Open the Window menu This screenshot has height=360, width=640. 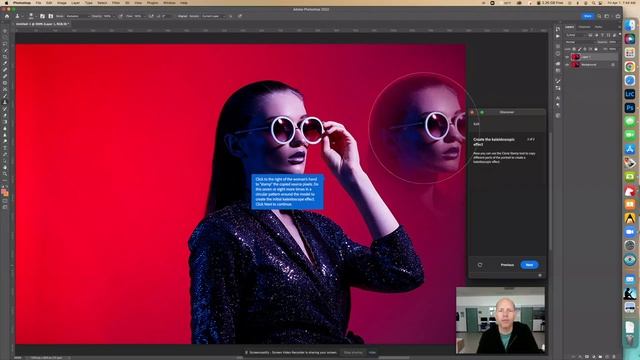pos(169,3)
